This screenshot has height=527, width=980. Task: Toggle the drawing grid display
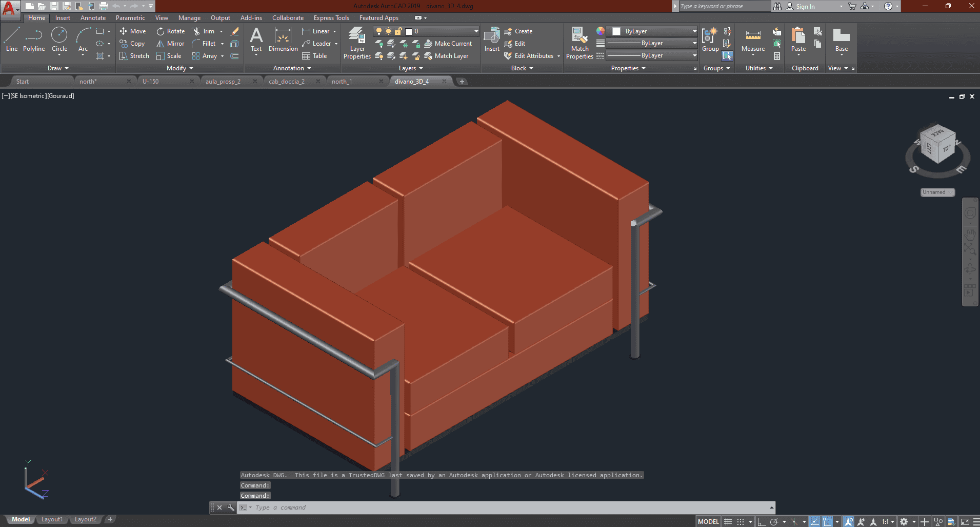tap(728, 521)
